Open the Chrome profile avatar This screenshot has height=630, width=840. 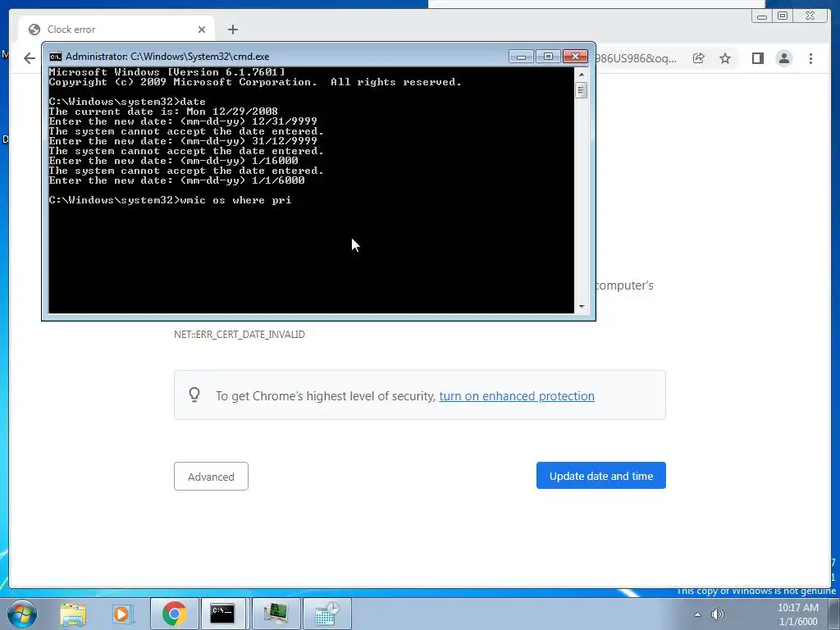pyautogui.click(x=783, y=58)
